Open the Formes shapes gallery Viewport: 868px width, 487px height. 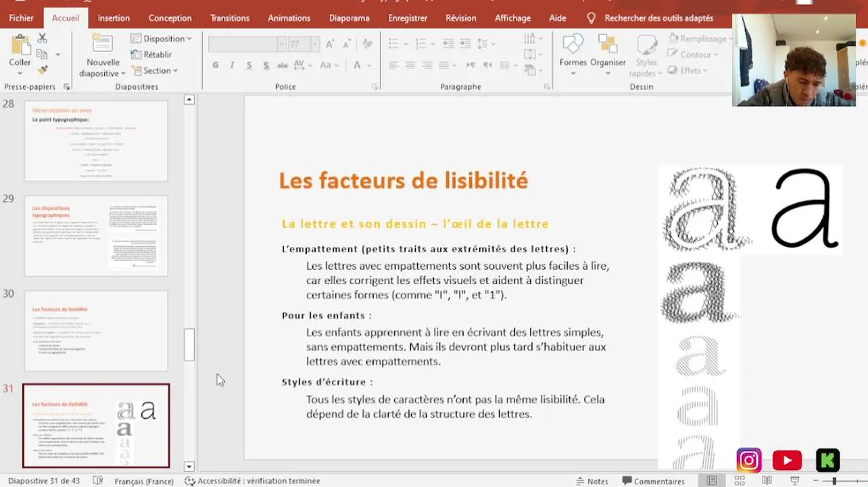573,54
